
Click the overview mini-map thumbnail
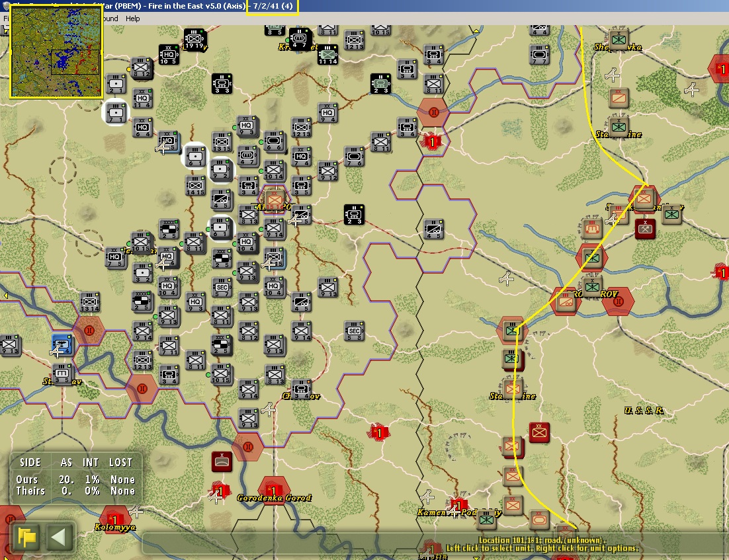[x=56, y=51]
